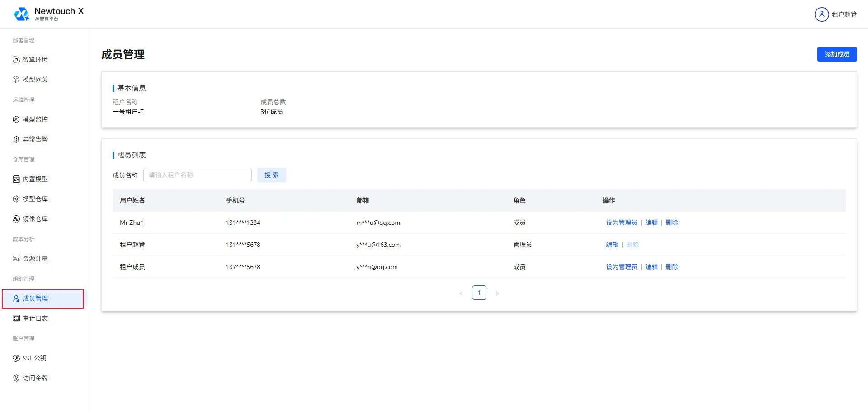Click the 一号租户-T tenant name
868x412 pixels.
point(128,112)
